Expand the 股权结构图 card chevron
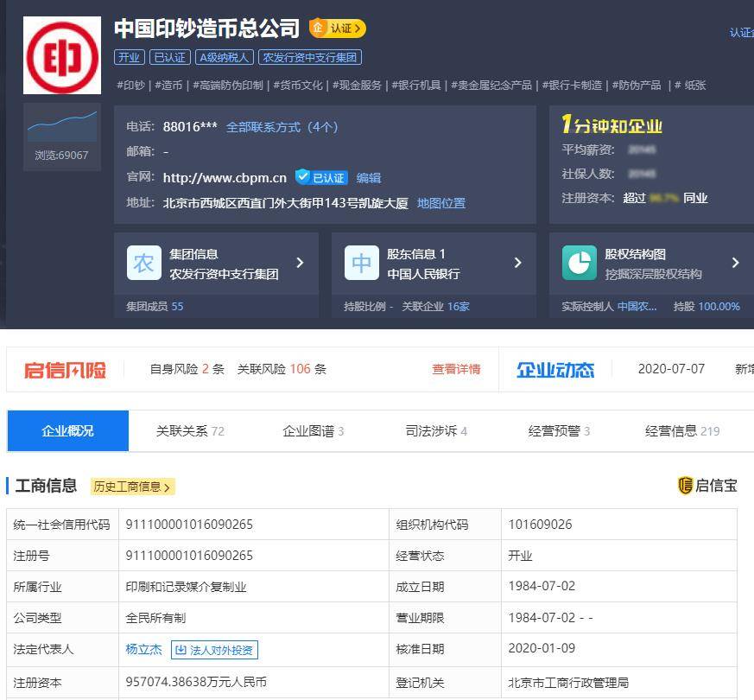This screenshot has height=700, width=754. tap(735, 263)
